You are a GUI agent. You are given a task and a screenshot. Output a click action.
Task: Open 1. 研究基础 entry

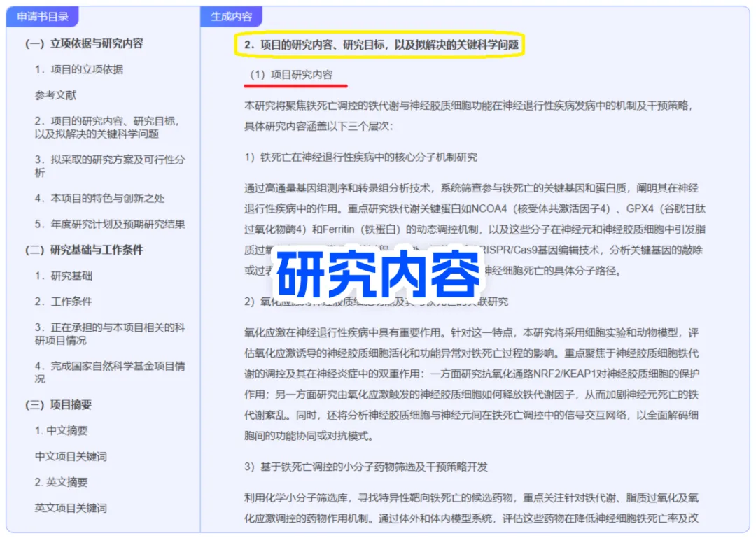pyautogui.click(x=64, y=276)
